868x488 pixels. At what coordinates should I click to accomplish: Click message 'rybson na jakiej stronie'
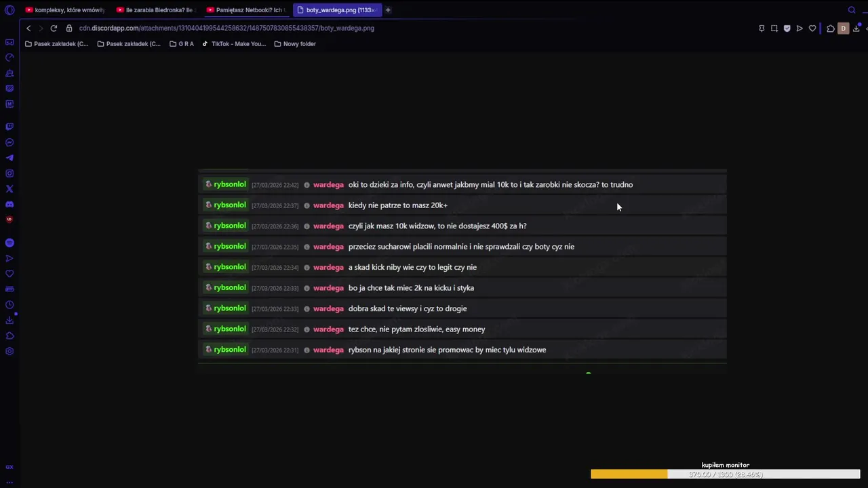447,350
